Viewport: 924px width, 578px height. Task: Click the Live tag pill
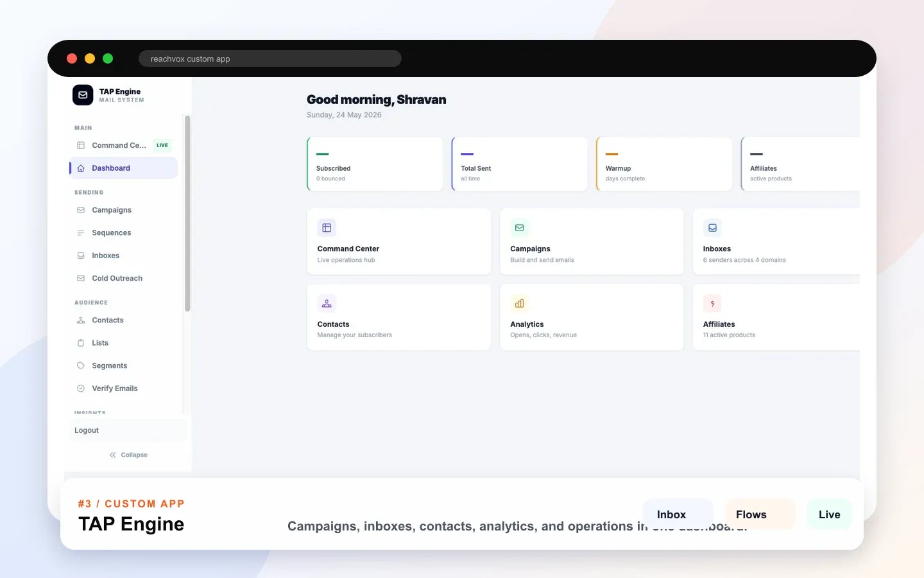[x=830, y=514]
